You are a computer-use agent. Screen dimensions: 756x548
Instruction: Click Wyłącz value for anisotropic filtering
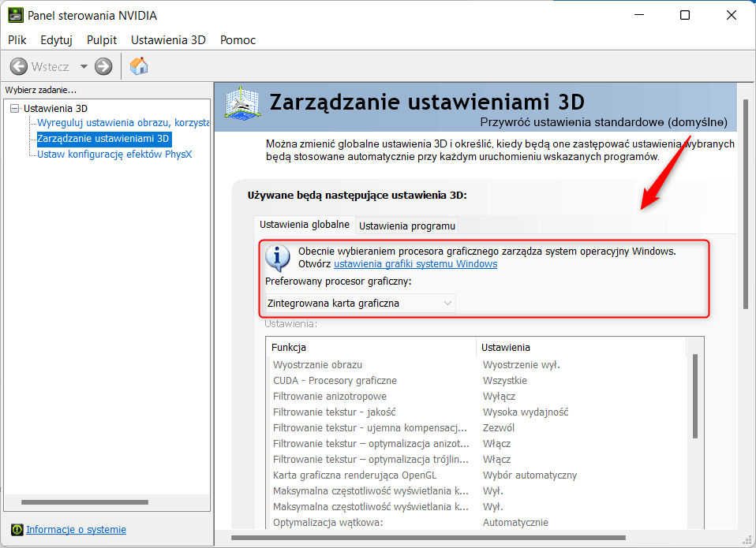coord(499,397)
